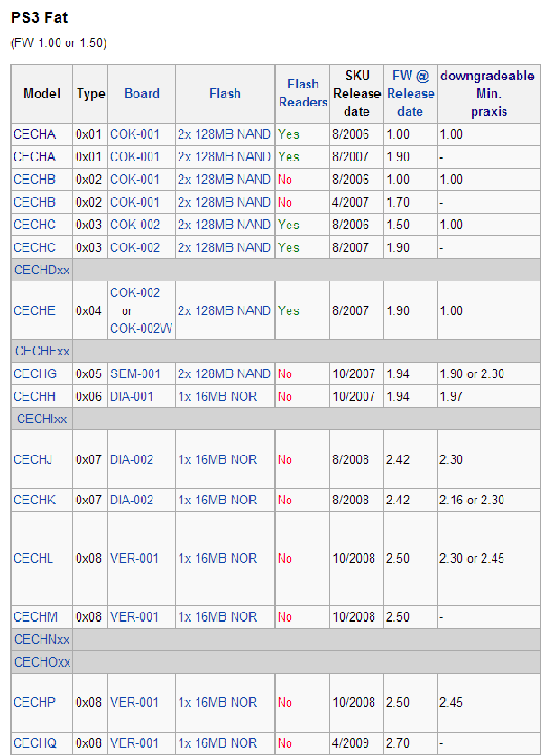Click the 'SKU Release date' column header
The height and width of the screenshot is (756, 544).
pyautogui.click(x=357, y=94)
